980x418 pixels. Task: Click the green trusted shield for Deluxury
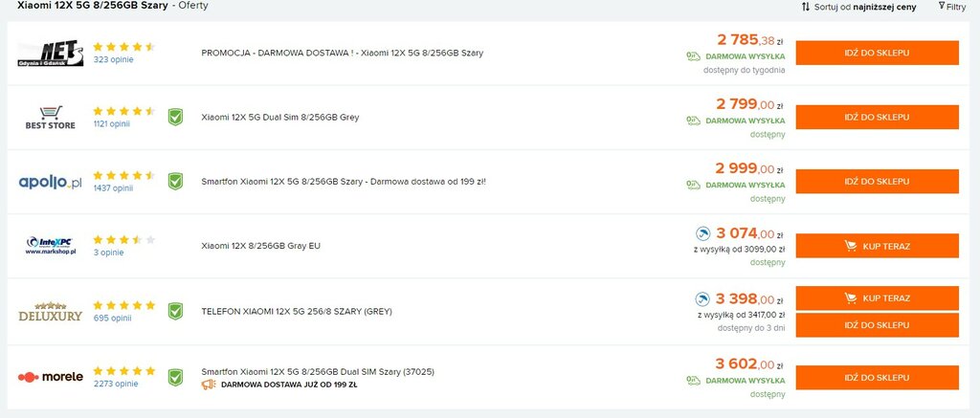pyautogui.click(x=176, y=311)
